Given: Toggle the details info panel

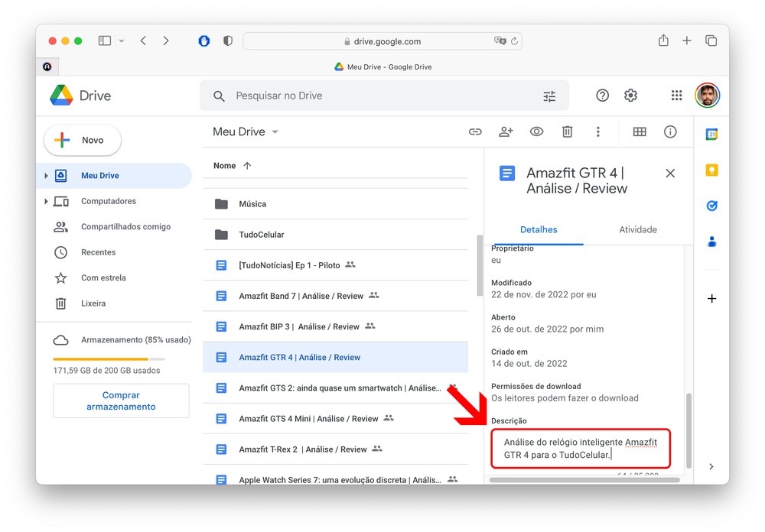Looking at the screenshot, I should [670, 131].
